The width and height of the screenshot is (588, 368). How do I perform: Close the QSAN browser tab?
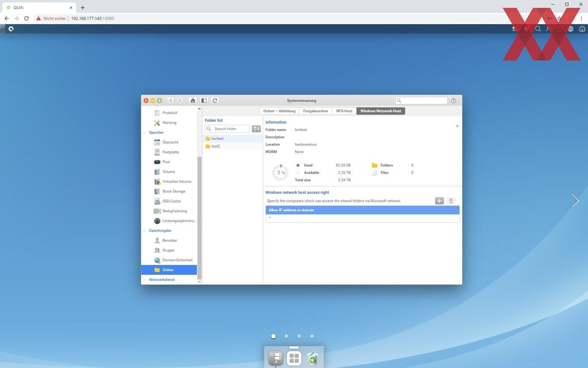(x=71, y=7)
